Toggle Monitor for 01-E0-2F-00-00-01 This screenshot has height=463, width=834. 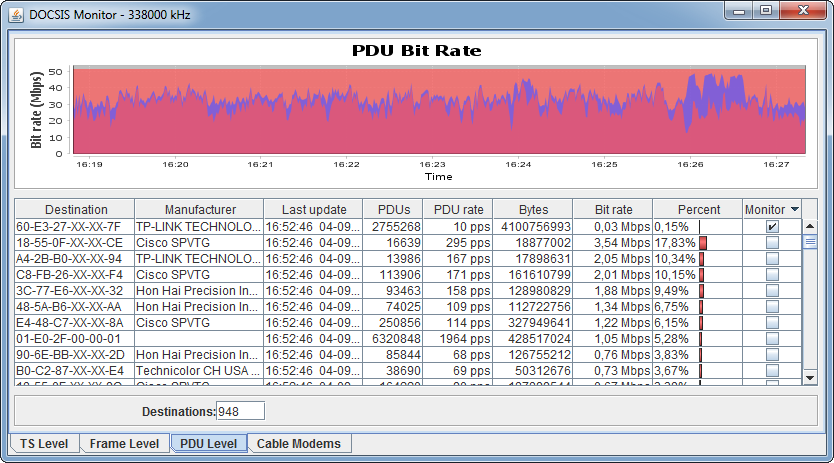pos(772,338)
